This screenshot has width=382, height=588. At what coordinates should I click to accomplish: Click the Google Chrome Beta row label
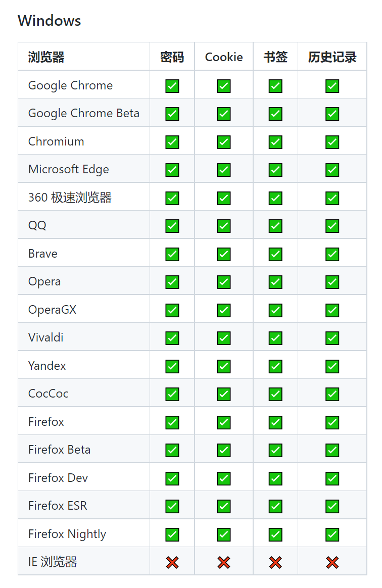click(84, 113)
